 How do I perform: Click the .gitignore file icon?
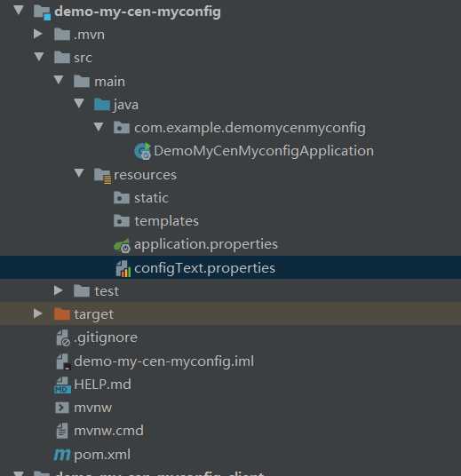[63, 337]
